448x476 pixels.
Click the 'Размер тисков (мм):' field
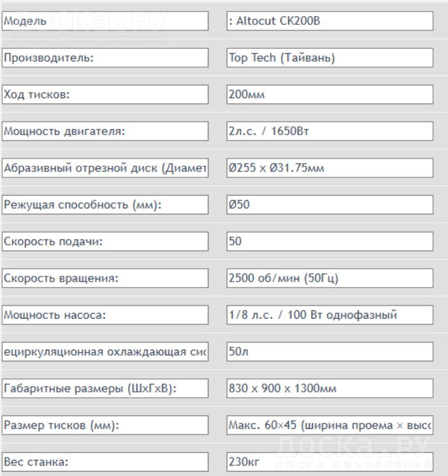pos(105,426)
